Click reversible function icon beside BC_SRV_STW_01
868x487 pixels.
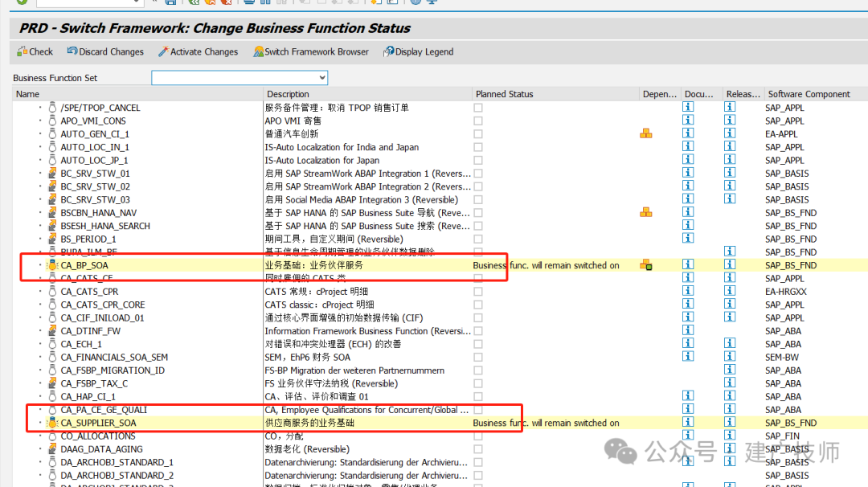click(52, 174)
